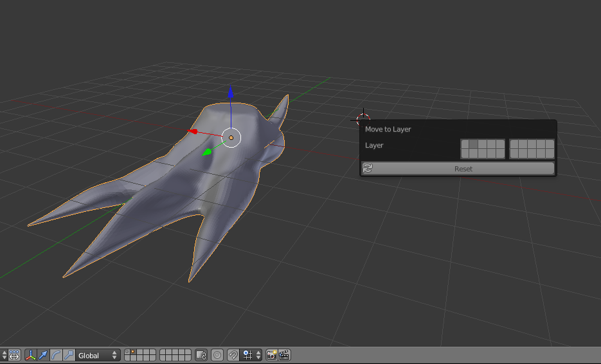Show layer 20 in bottom toolbar layers
This screenshot has width=601, height=364.
(188, 358)
